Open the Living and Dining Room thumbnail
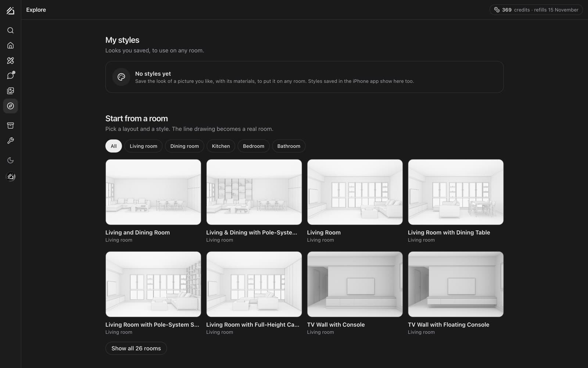Viewport: 588px width, 368px height. click(153, 192)
